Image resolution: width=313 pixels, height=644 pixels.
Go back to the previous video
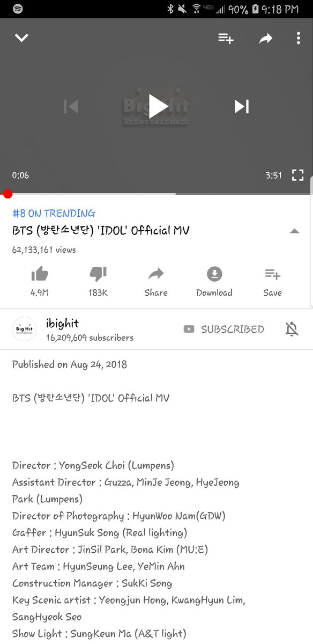71,106
